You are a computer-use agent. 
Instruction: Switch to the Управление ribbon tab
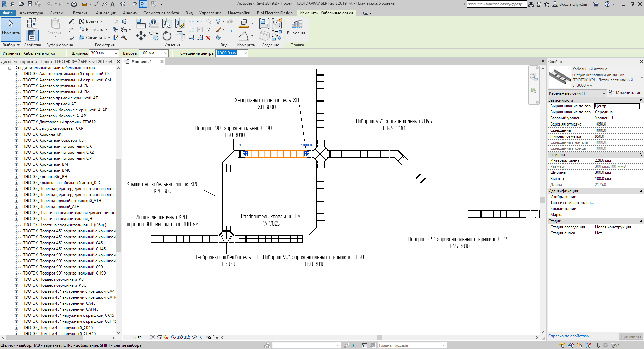pos(210,13)
